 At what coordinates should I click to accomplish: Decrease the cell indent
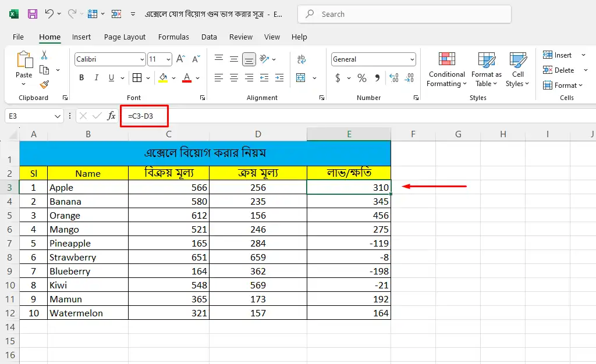click(264, 78)
